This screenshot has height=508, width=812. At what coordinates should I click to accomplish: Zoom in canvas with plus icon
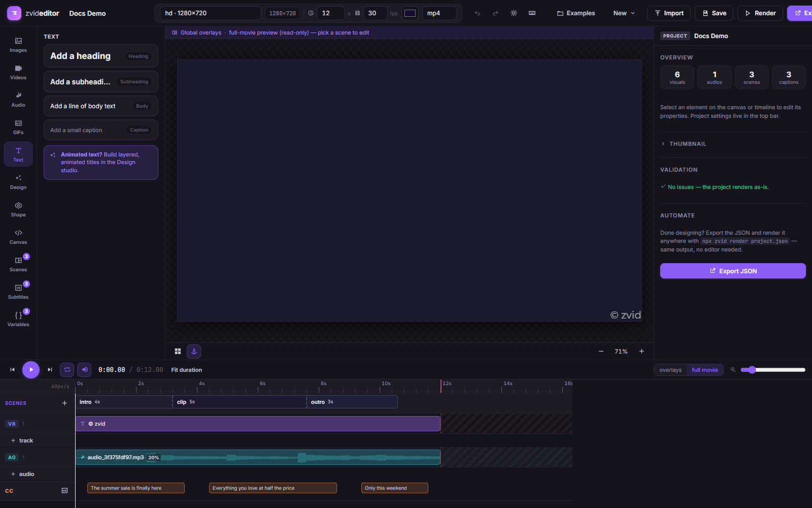click(x=641, y=351)
